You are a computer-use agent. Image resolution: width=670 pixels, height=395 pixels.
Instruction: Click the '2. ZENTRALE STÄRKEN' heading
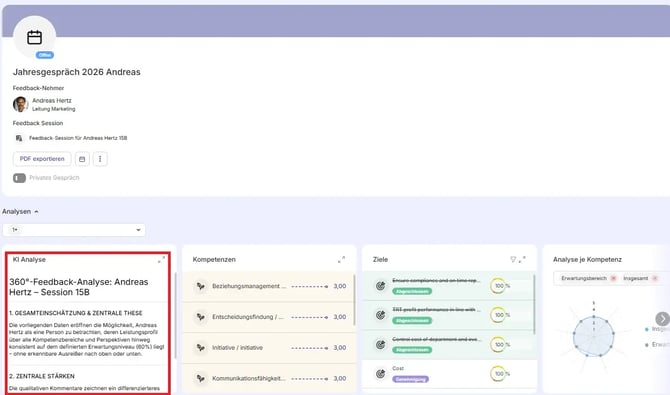click(42, 376)
